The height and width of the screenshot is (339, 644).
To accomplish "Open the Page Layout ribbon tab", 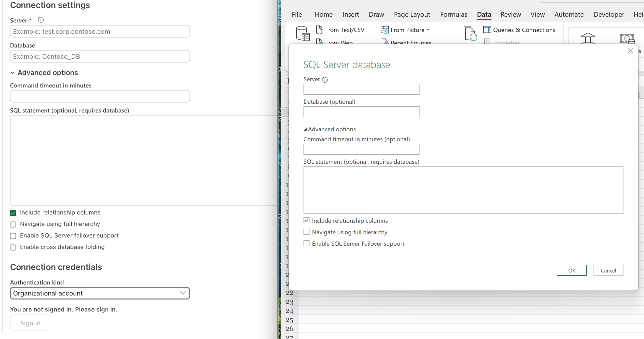I will (x=412, y=14).
